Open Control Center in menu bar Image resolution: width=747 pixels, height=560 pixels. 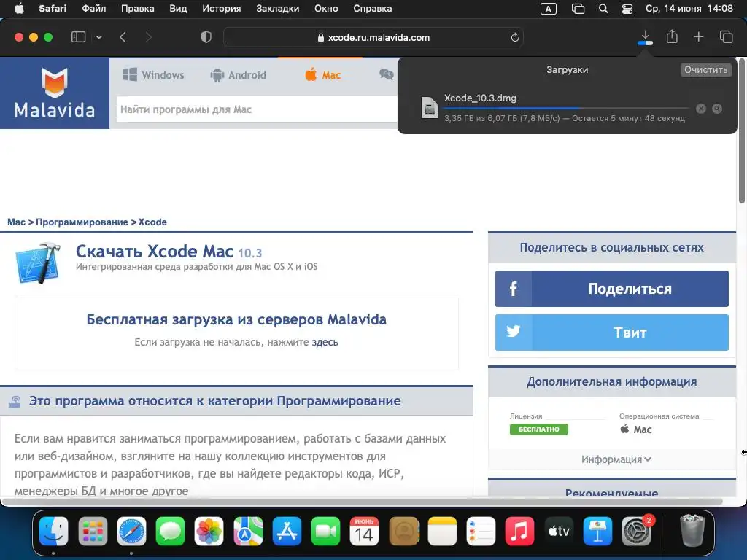click(x=627, y=9)
